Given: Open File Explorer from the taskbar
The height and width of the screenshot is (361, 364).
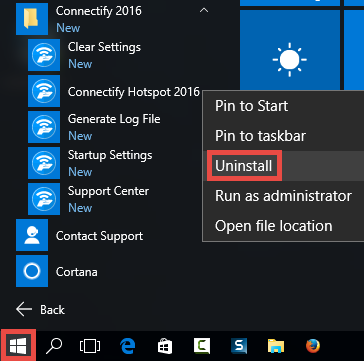Looking at the screenshot, I should [276, 346].
